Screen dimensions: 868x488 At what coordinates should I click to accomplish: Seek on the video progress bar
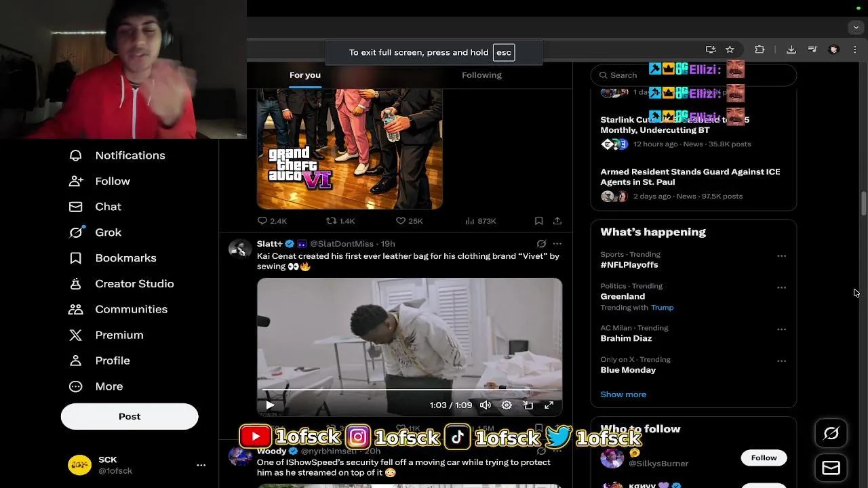pyautogui.click(x=410, y=390)
